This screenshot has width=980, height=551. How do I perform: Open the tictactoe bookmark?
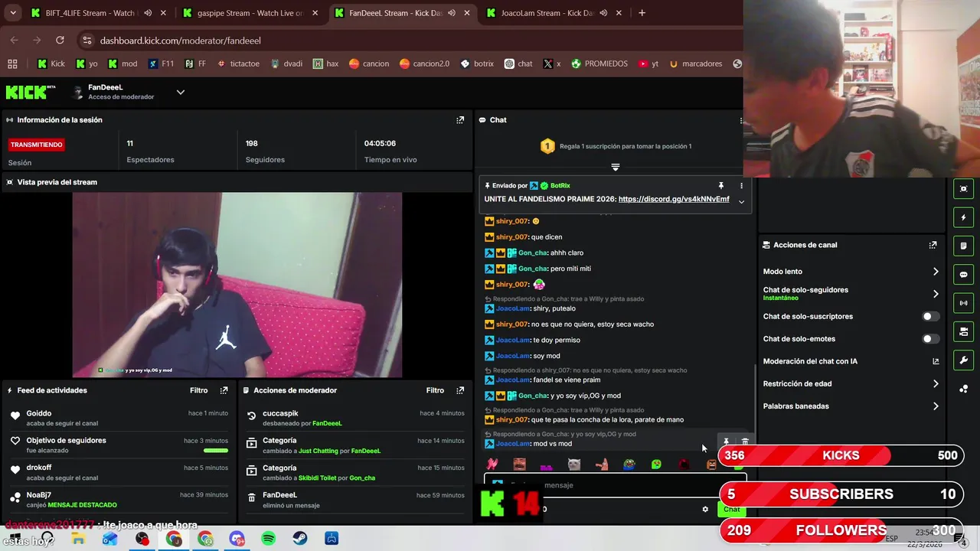click(x=238, y=64)
